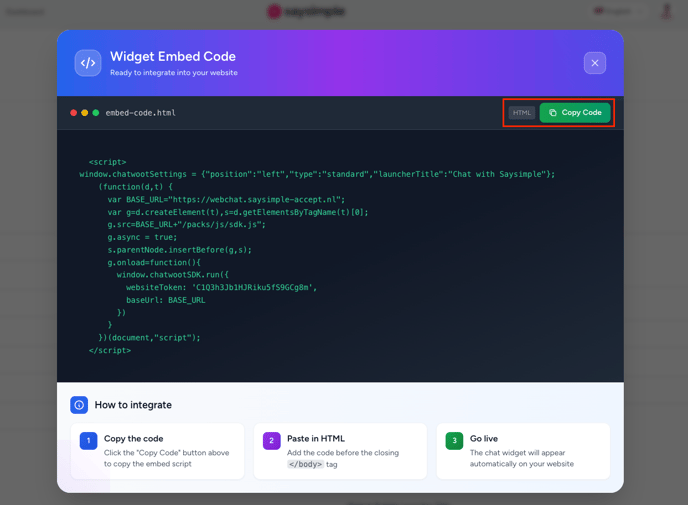Click the step 2 number badge

pos(271,441)
